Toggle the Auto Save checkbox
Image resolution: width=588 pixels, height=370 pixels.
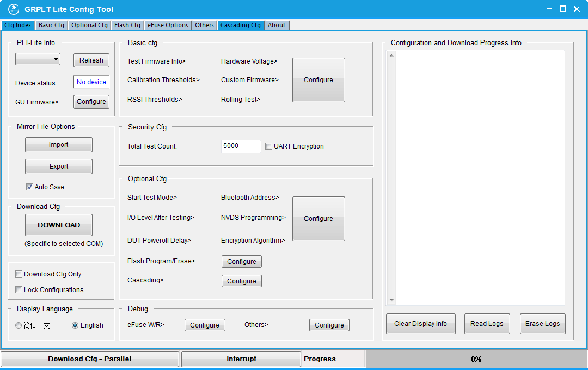coord(30,187)
